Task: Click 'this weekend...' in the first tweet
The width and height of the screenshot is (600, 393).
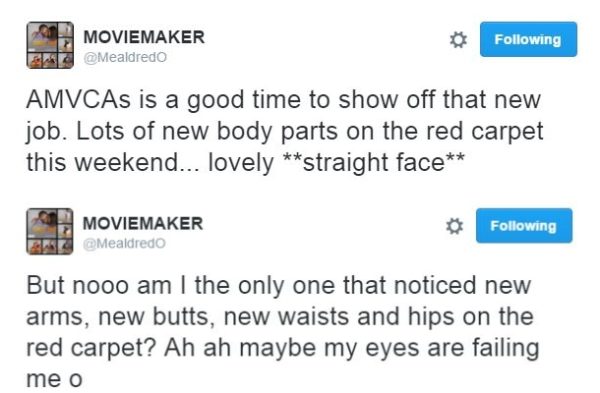Action: pos(113,162)
